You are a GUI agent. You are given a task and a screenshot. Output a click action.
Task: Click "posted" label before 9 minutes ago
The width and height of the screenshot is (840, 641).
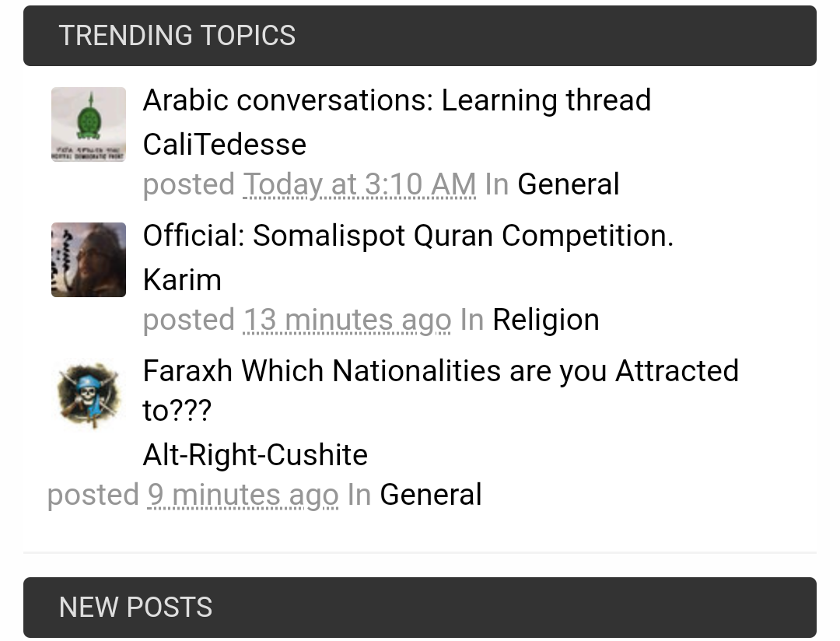click(93, 496)
